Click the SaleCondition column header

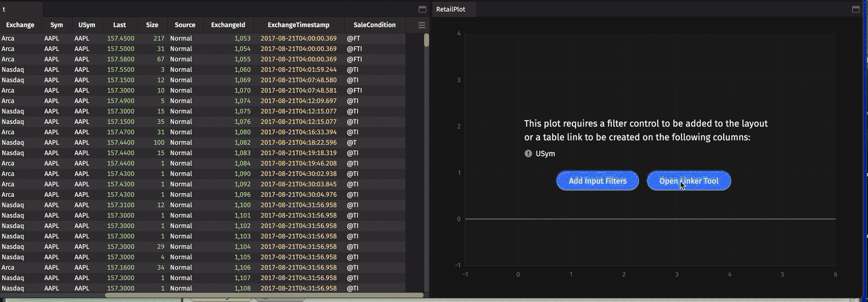374,25
